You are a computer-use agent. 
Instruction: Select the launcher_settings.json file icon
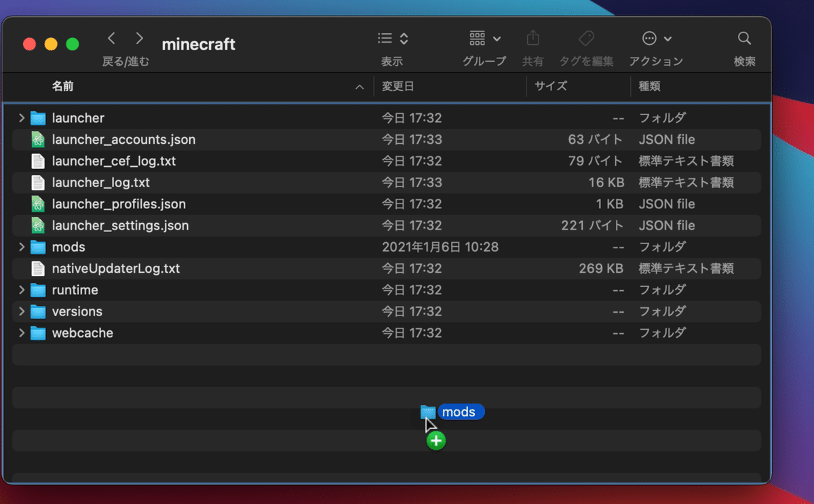[38, 225]
